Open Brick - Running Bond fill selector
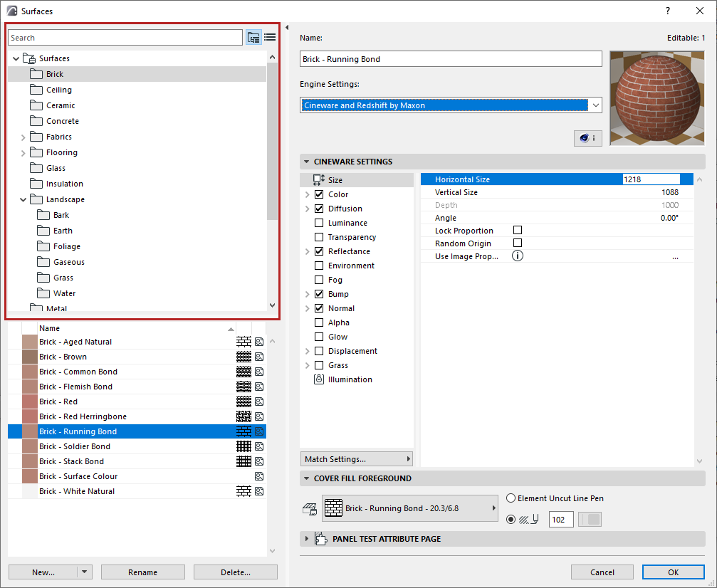The height and width of the screenshot is (588, 717). (x=409, y=508)
